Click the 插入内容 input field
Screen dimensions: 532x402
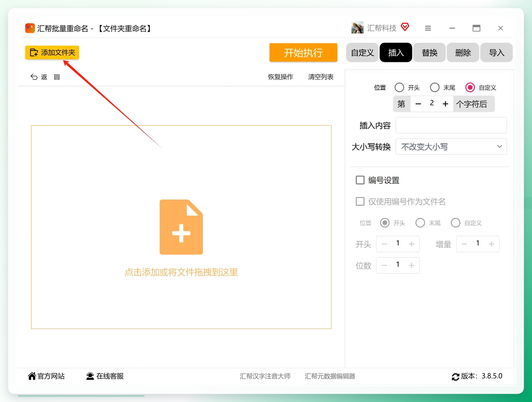point(451,125)
